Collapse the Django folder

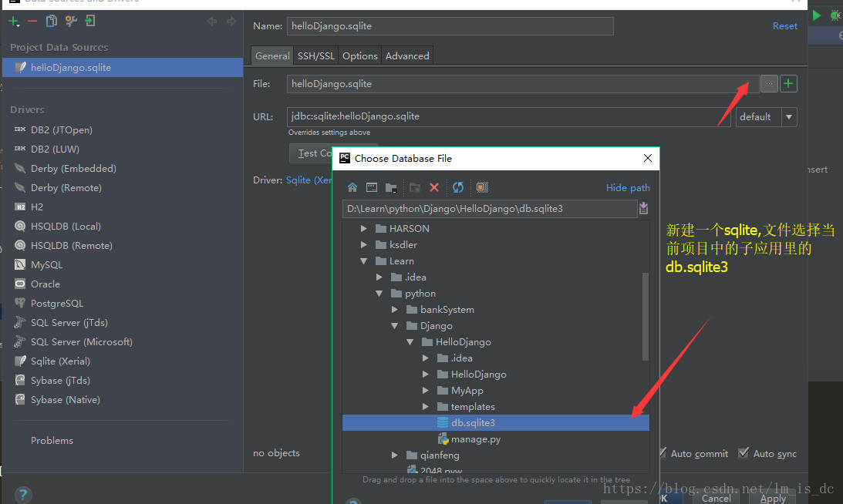pos(395,326)
